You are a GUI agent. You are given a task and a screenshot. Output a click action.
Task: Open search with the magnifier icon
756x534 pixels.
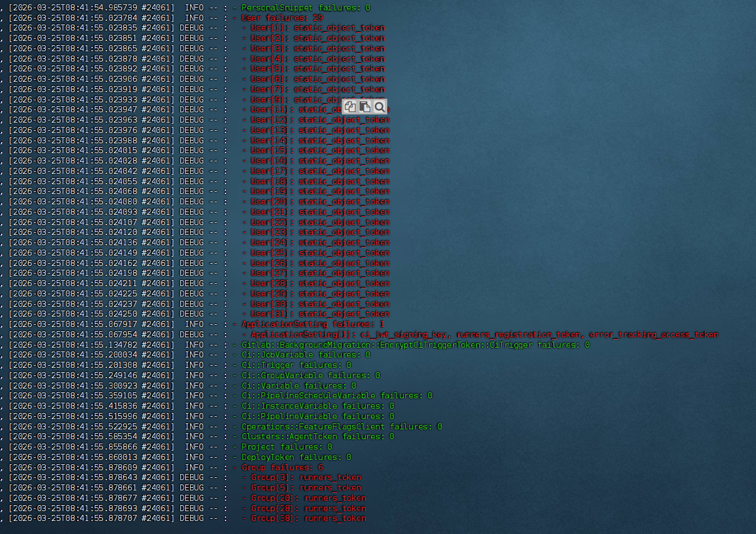pos(379,107)
